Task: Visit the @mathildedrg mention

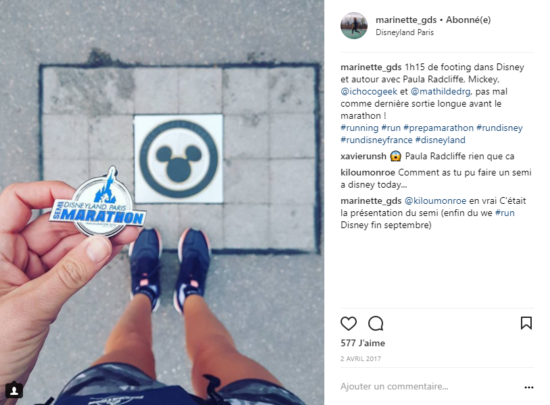Action: [x=441, y=92]
